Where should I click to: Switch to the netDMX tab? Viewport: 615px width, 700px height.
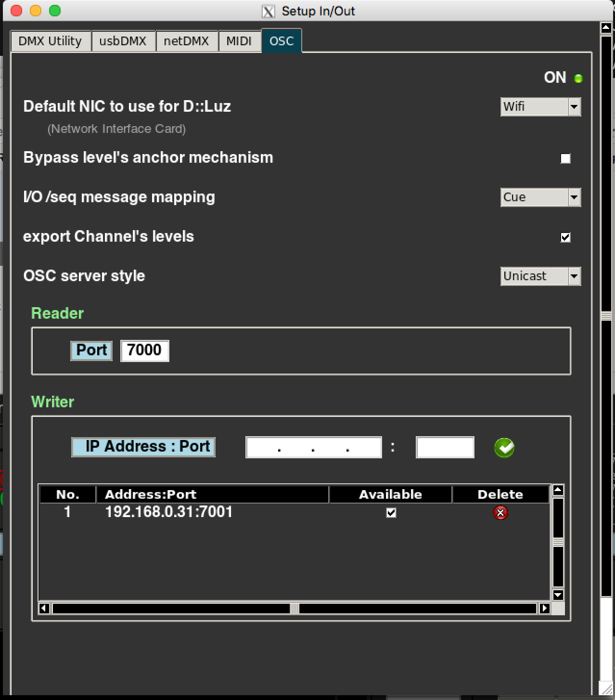186,41
